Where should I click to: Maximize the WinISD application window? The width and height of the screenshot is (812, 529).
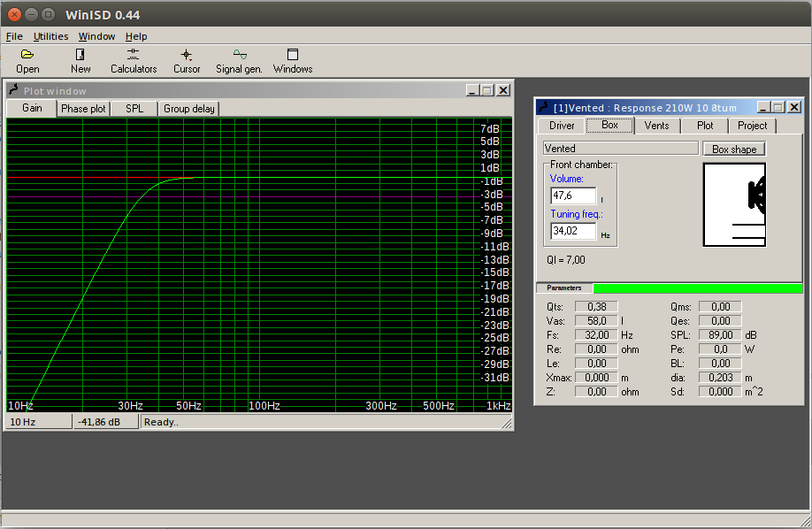48,14
